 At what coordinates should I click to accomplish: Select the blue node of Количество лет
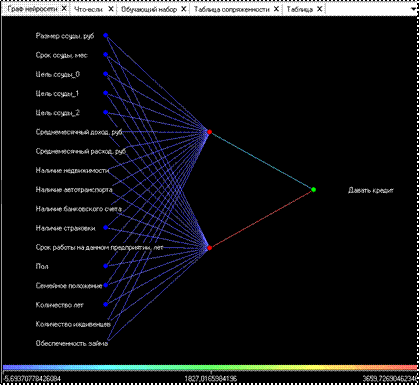pos(106,304)
